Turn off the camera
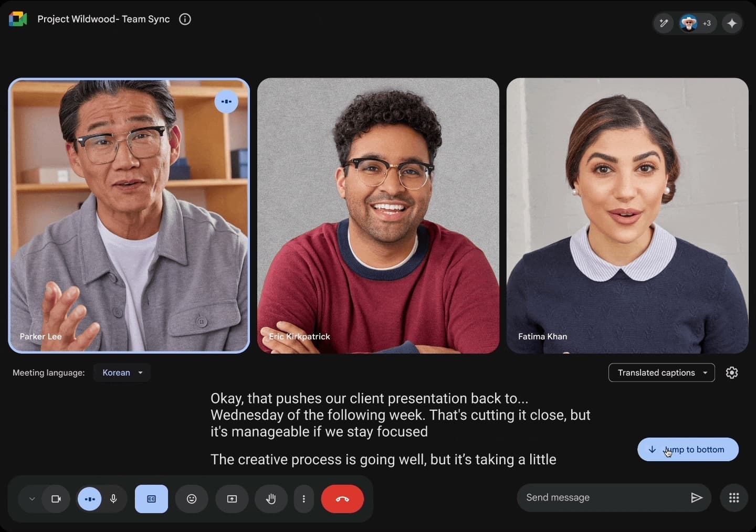The width and height of the screenshot is (756, 532). [56, 499]
